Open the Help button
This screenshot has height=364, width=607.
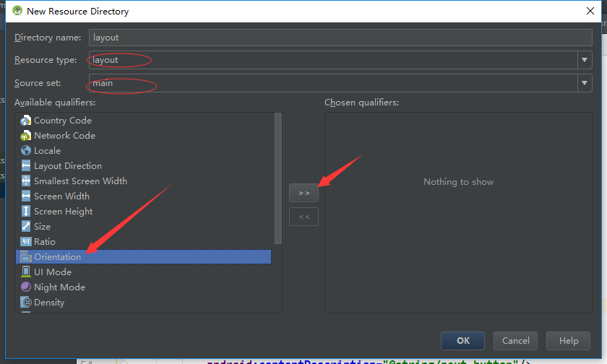568,341
